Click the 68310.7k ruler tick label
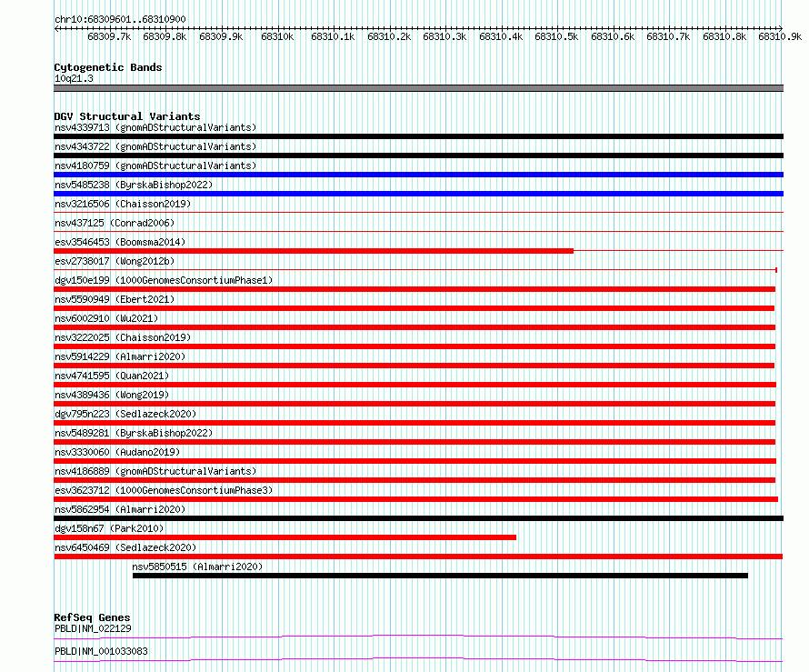 [668, 36]
